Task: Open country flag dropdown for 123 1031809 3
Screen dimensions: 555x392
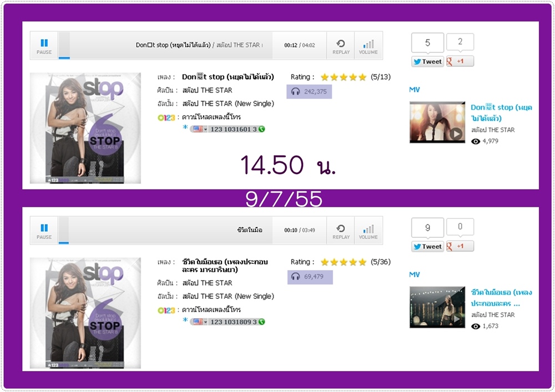Action: click(x=200, y=322)
